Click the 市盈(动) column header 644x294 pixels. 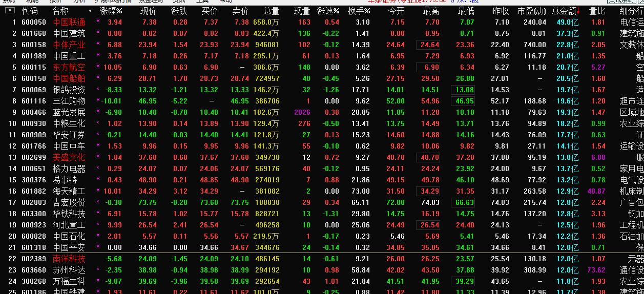pos(532,11)
